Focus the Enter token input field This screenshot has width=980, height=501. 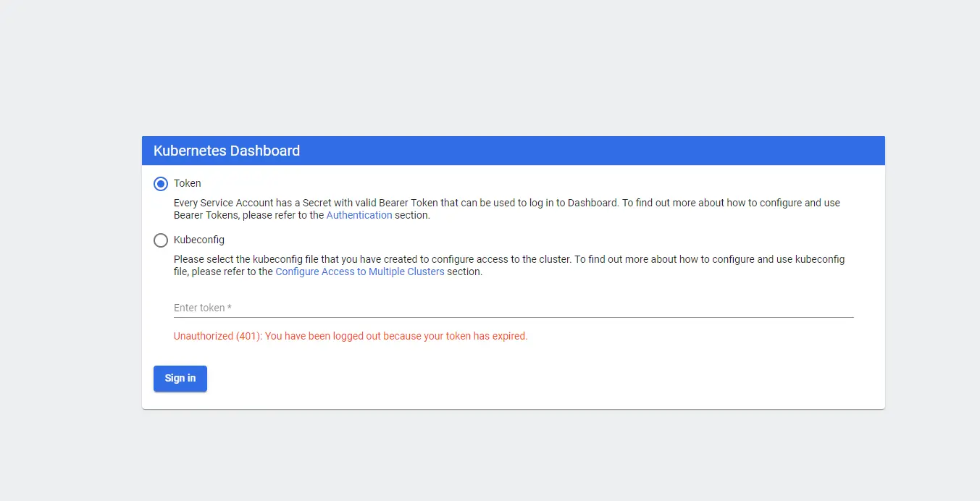point(514,308)
